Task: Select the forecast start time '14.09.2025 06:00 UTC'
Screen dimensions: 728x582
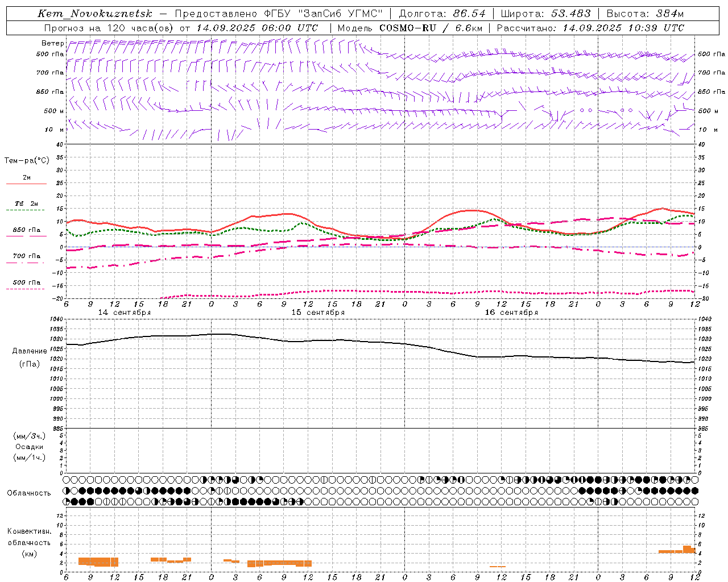Action: pos(257,28)
